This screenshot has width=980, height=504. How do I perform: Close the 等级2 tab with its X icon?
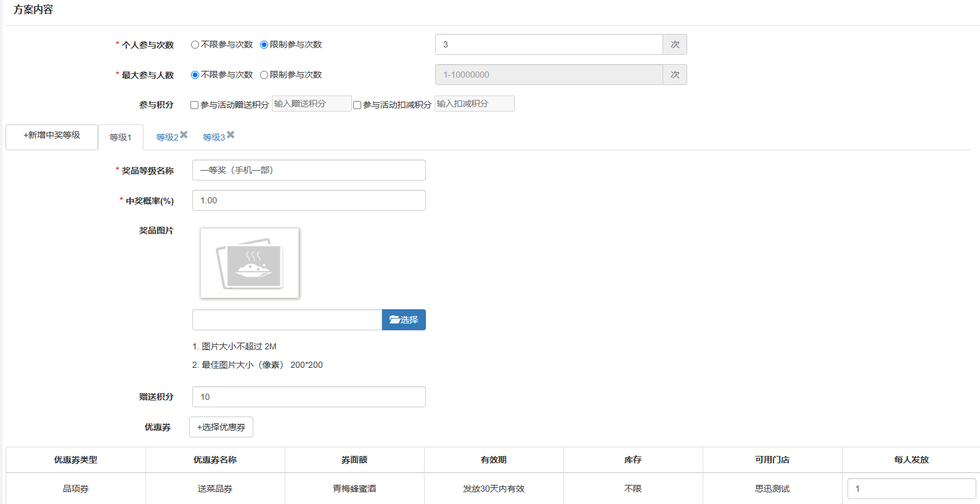[x=184, y=135]
